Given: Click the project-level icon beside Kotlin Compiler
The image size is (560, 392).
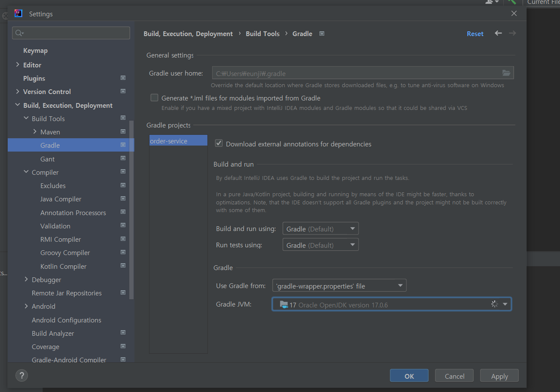Looking at the screenshot, I should coord(123,266).
